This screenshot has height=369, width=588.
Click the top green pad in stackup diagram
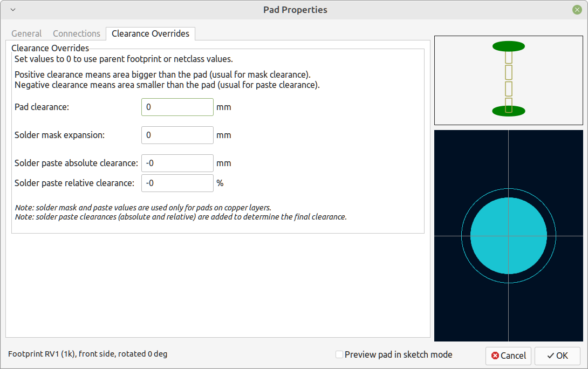[x=509, y=46]
